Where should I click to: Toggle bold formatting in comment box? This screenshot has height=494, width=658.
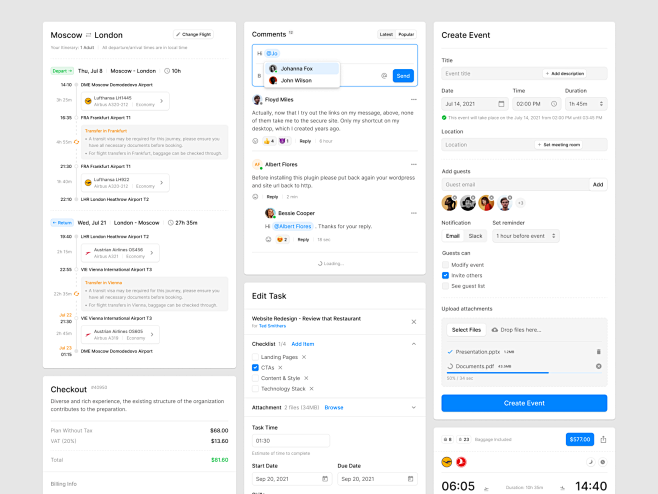[x=259, y=76]
